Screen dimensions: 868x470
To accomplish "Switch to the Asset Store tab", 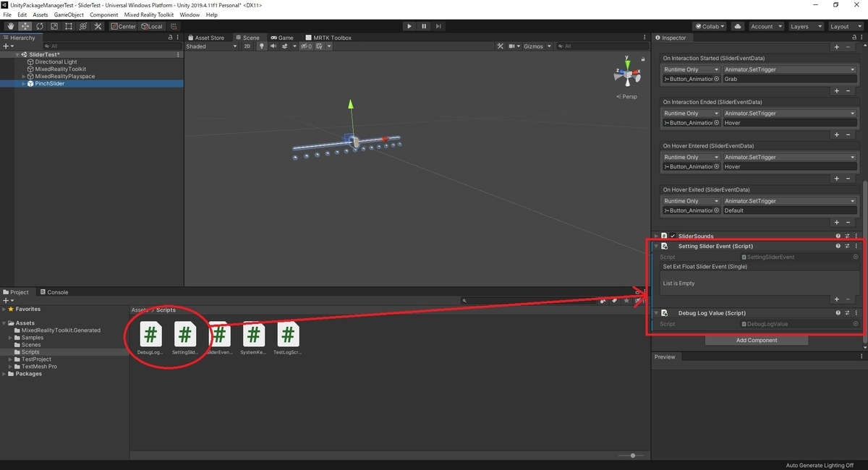I will (206, 38).
